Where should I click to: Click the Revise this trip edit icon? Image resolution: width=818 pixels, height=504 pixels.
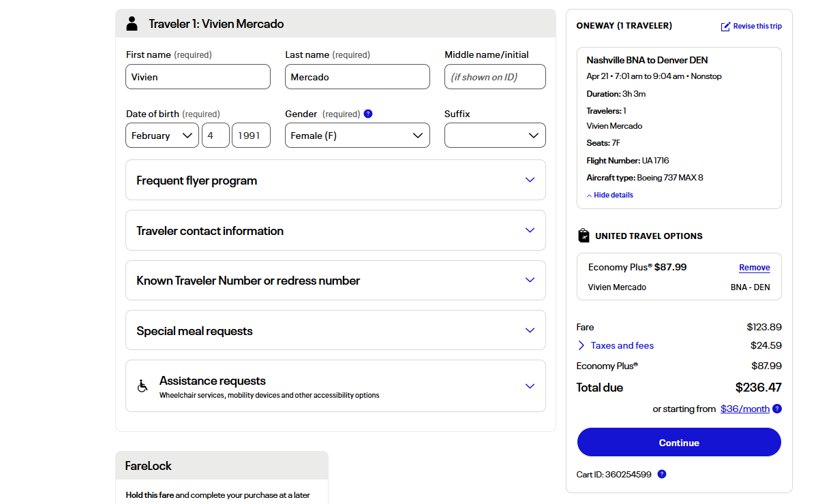(725, 27)
